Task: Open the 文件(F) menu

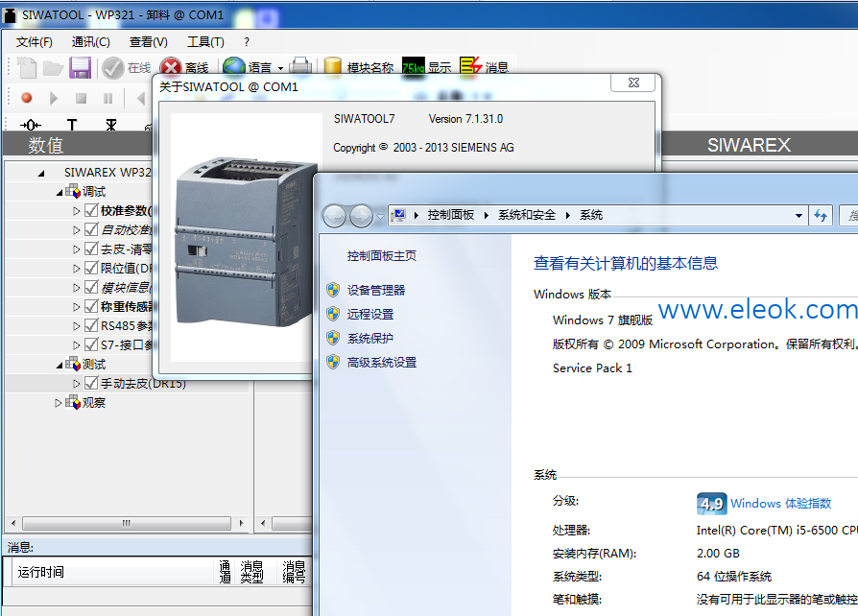Action: coord(34,42)
